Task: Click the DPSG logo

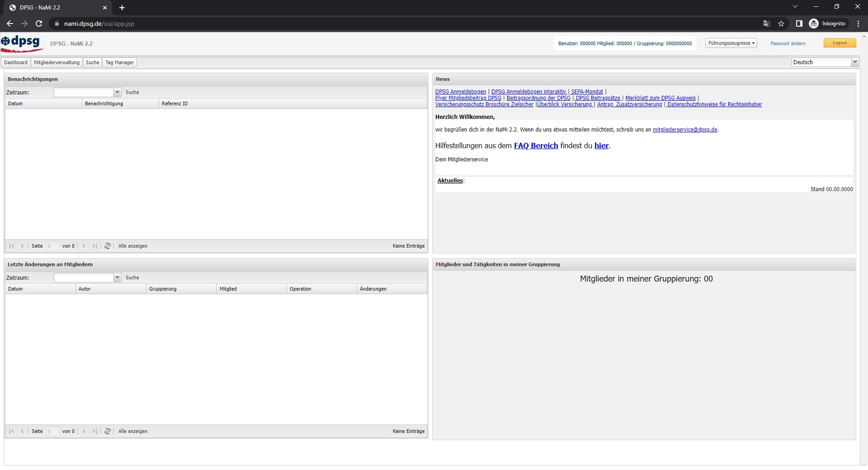Action: pos(21,43)
